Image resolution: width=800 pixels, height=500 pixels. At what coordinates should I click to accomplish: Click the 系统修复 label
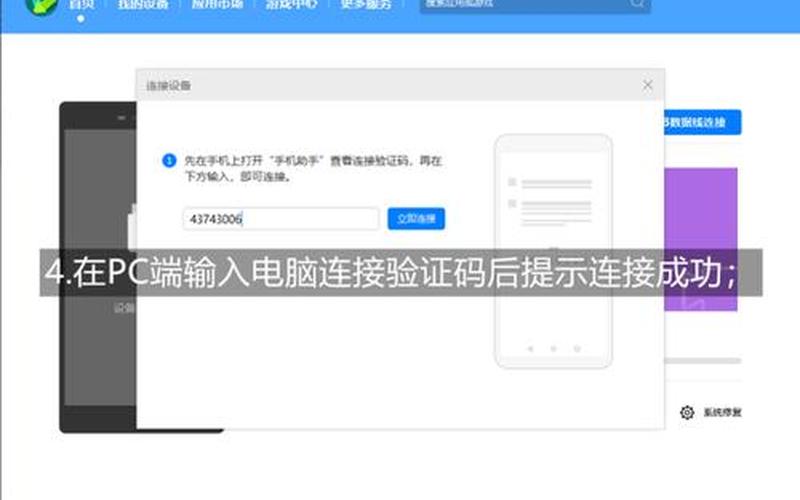(x=722, y=412)
